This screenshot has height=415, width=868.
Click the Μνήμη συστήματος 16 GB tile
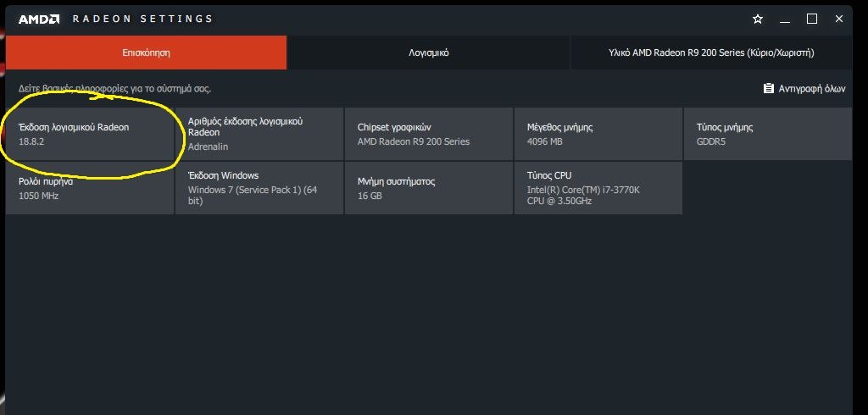coord(428,188)
